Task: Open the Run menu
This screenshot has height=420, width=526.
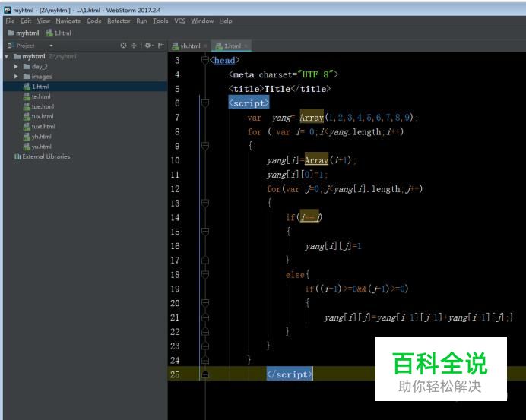Action: 141,21
